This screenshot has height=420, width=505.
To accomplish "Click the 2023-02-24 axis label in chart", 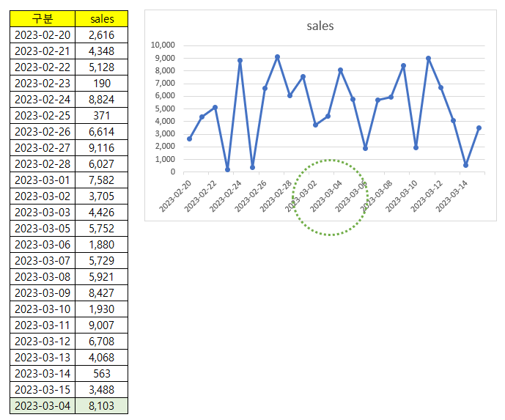I will click(226, 196).
